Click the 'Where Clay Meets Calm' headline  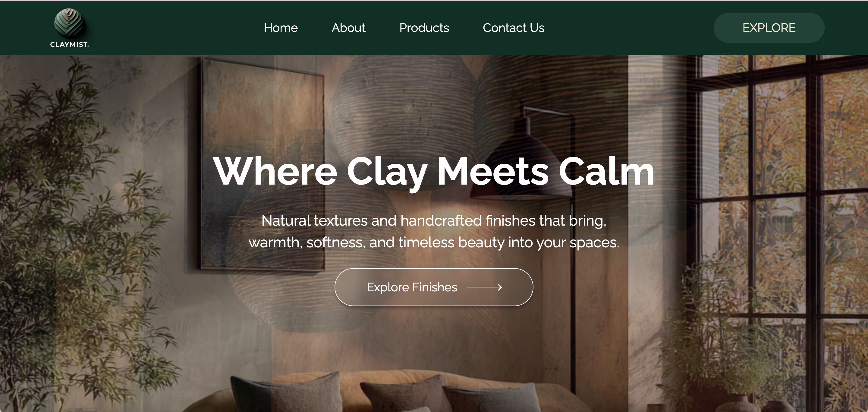pos(434,171)
